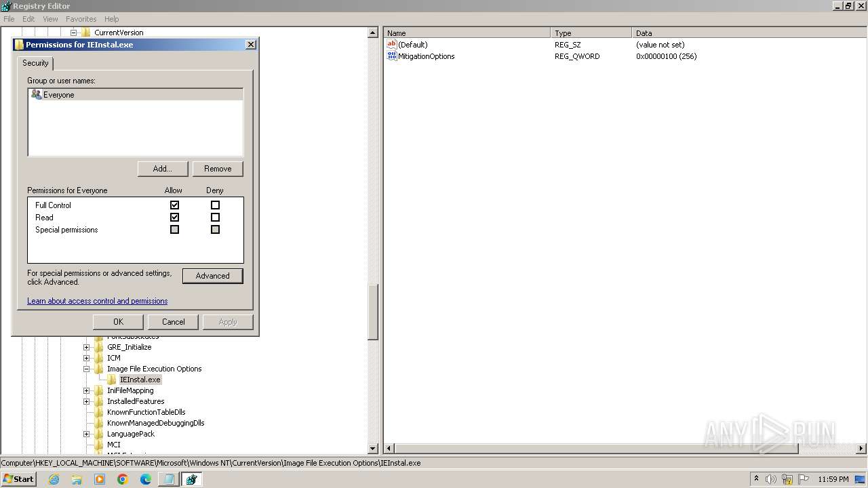Select the Everyone group user icon

coord(37,95)
